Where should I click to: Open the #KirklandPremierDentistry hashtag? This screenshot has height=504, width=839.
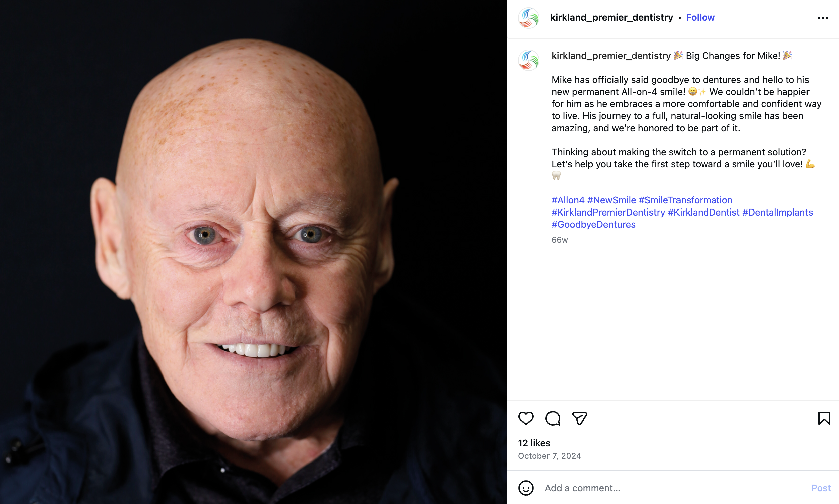coord(608,212)
